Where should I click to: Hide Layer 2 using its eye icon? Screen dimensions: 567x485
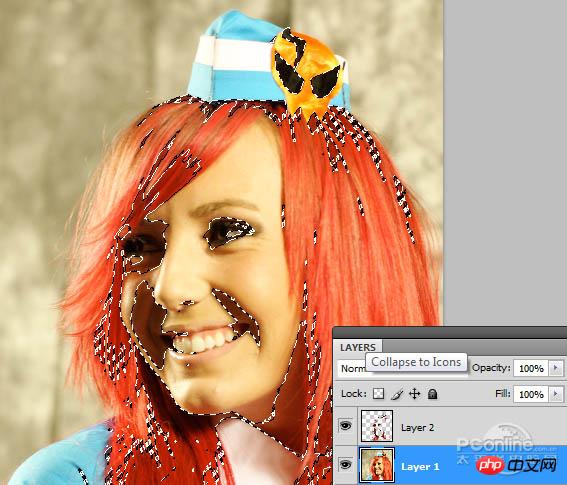[x=345, y=426]
